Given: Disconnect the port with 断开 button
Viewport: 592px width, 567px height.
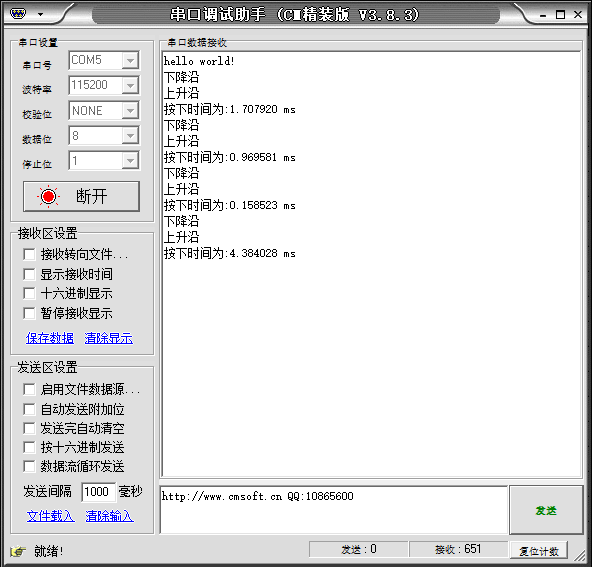Looking at the screenshot, I should [x=81, y=196].
